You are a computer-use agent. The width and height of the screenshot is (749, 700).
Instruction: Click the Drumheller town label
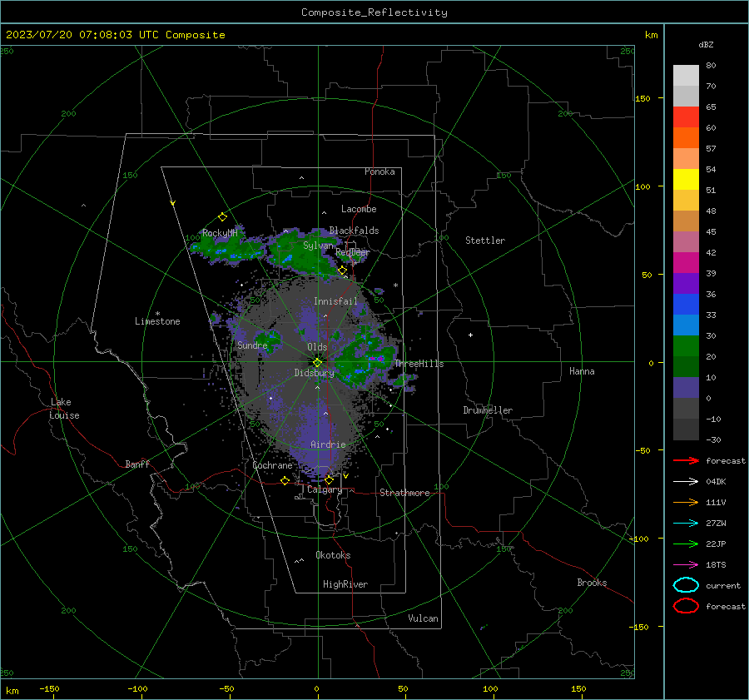click(x=488, y=410)
